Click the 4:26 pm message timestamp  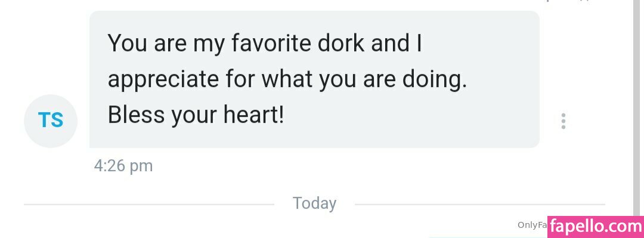(x=123, y=166)
